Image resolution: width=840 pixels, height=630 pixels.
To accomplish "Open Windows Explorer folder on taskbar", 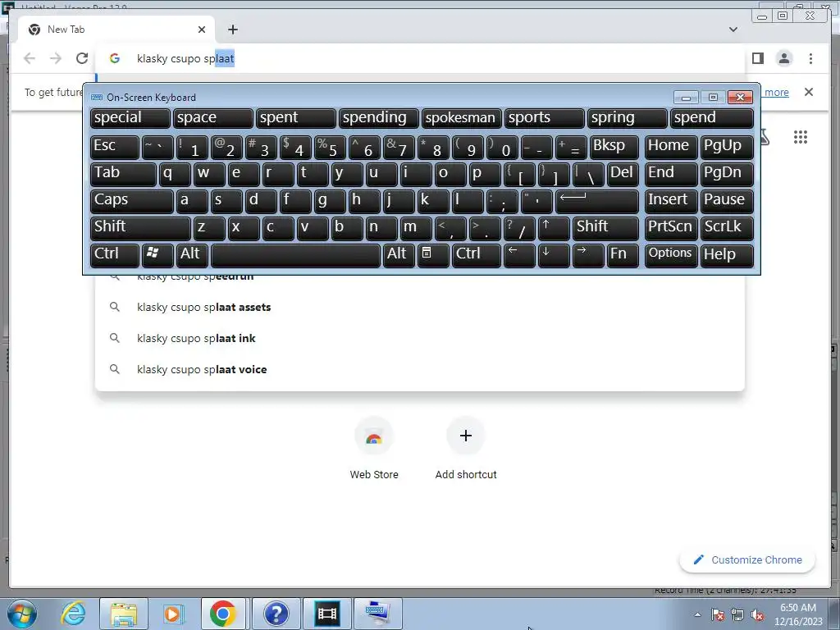I will 124,614.
